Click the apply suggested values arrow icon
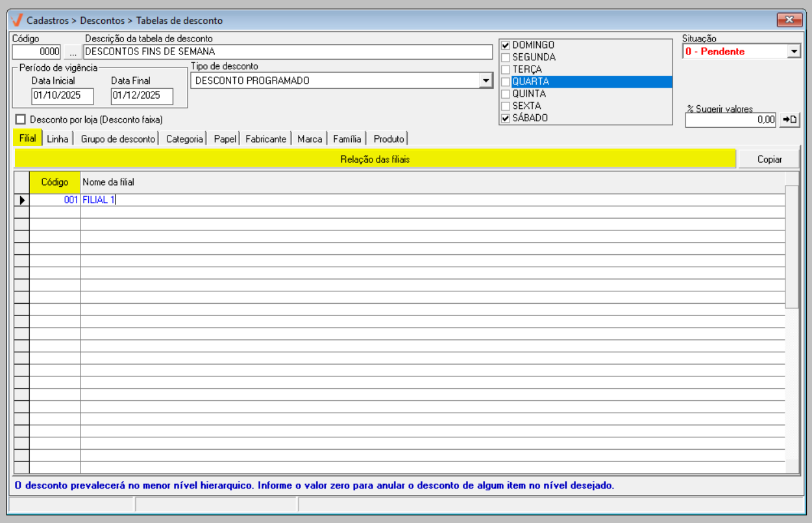Image resolution: width=812 pixels, height=523 pixels. click(789, 120)
